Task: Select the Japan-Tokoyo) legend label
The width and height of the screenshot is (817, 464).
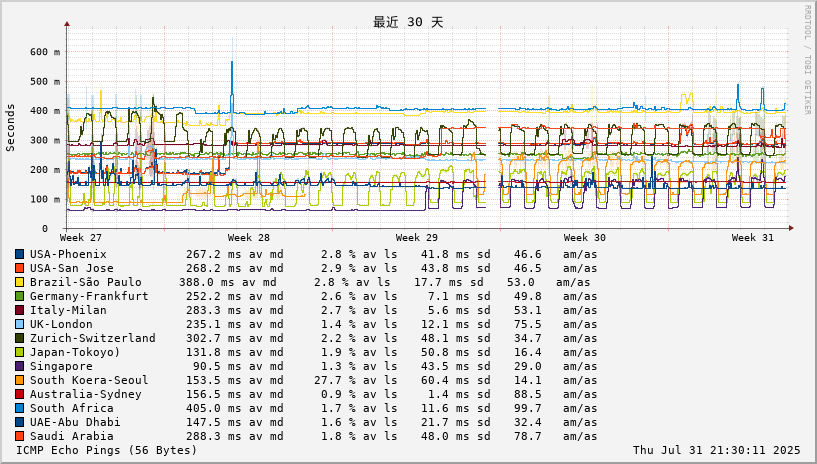Action: [75, 353]
